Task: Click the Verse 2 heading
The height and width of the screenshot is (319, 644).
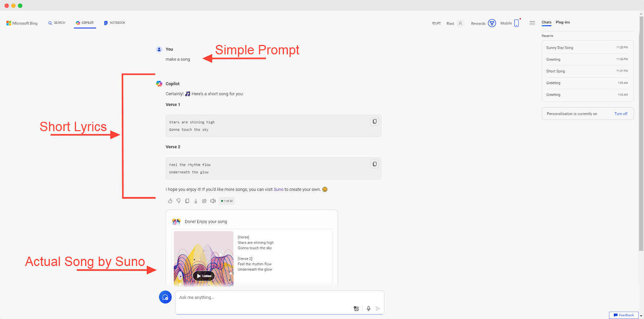Action: (173, 147)
